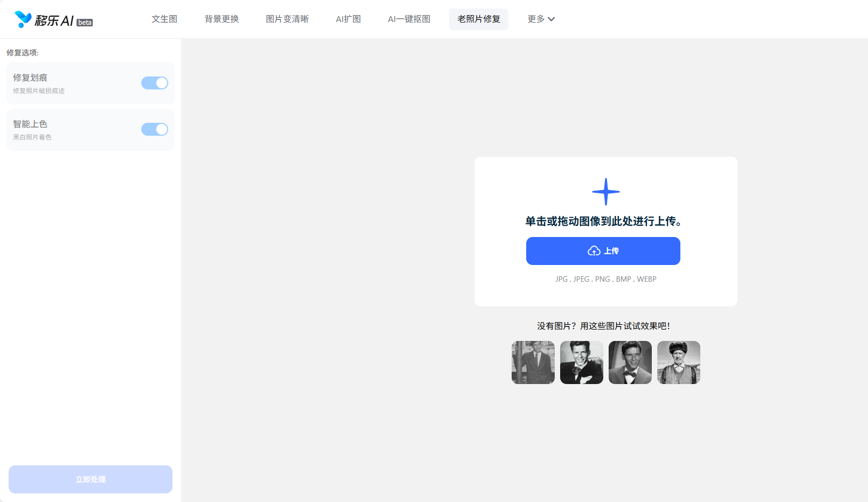Click the 修复照片破损痕迹 description
868x502 pixels.
click(x=39, y=91)
